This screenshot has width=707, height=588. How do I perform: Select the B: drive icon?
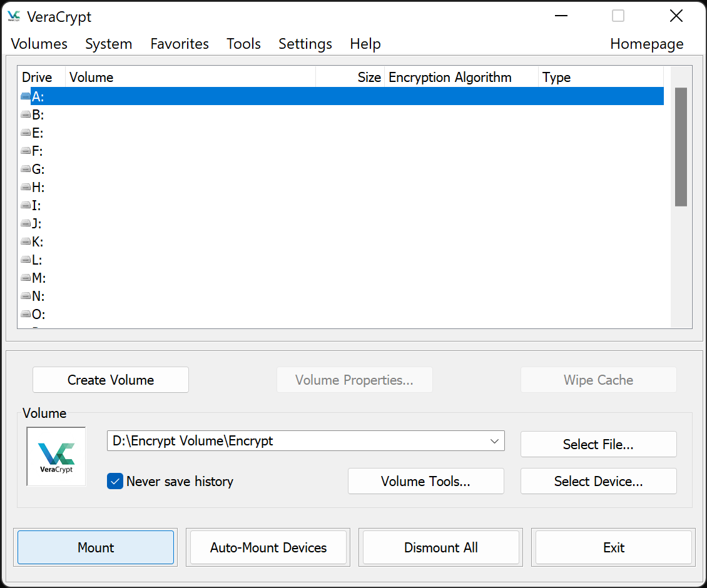[x=26, y=114]
